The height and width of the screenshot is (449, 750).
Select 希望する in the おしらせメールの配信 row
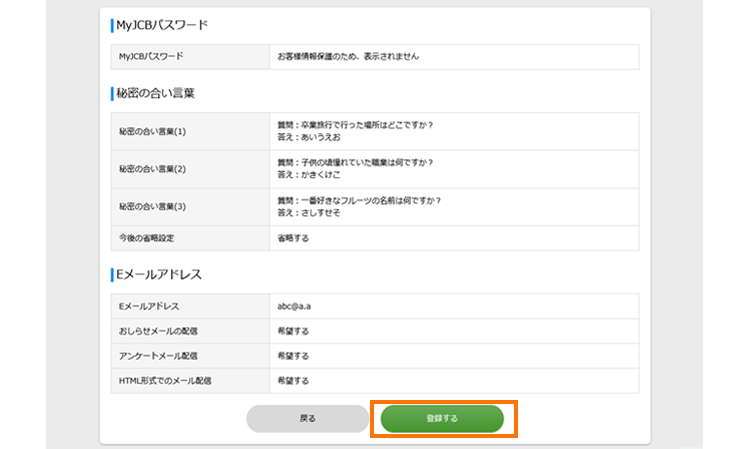pyautogui.click(x=293, y=331)
